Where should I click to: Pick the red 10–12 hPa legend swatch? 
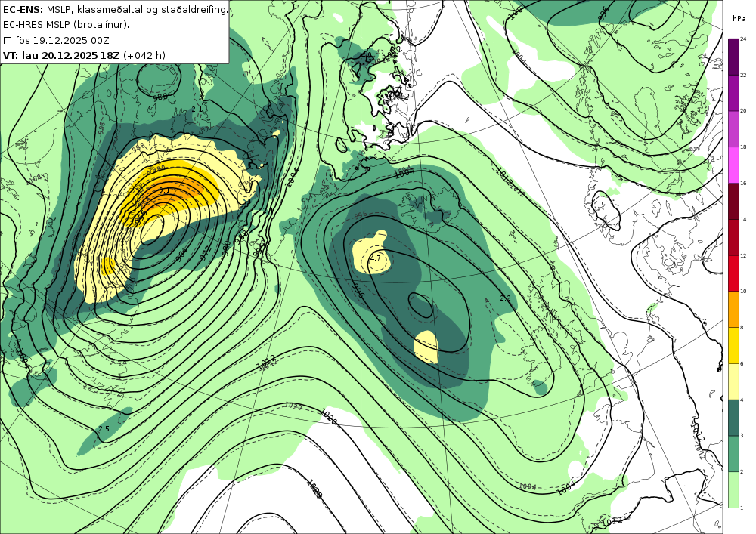[734, 273]
